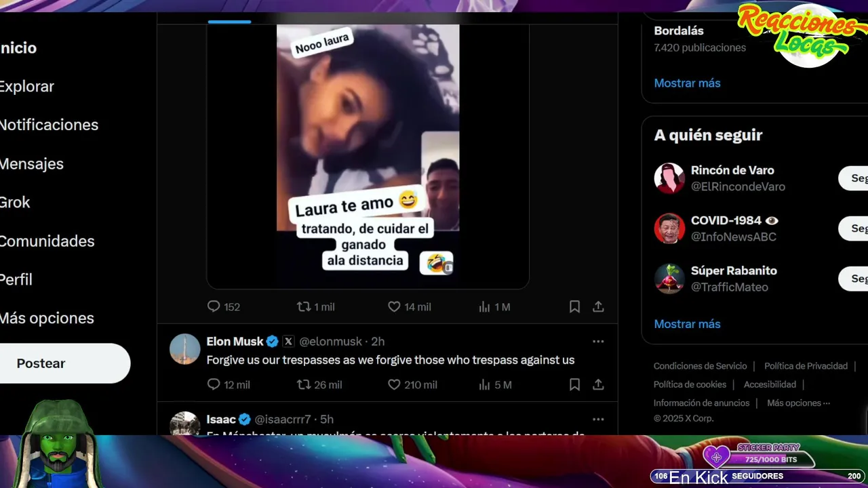The width and height of the screenshot is (868, 488).
Task: Open more options on Isaac's post
Action: click(x=598, y=420)
